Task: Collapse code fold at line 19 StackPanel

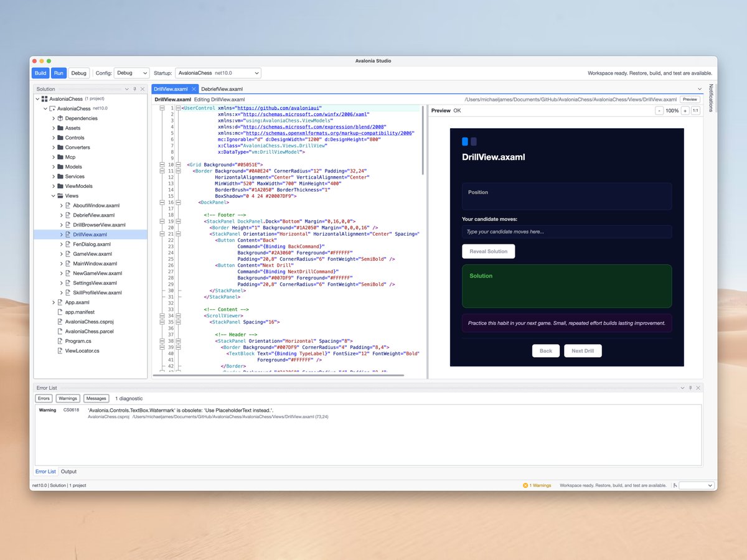Action: click(177, 222)
